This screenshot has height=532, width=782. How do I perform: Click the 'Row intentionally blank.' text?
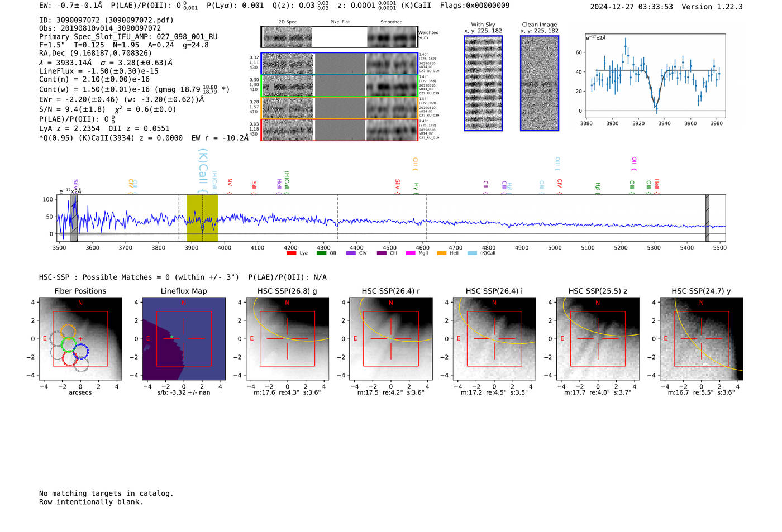(x=91, y=502)
